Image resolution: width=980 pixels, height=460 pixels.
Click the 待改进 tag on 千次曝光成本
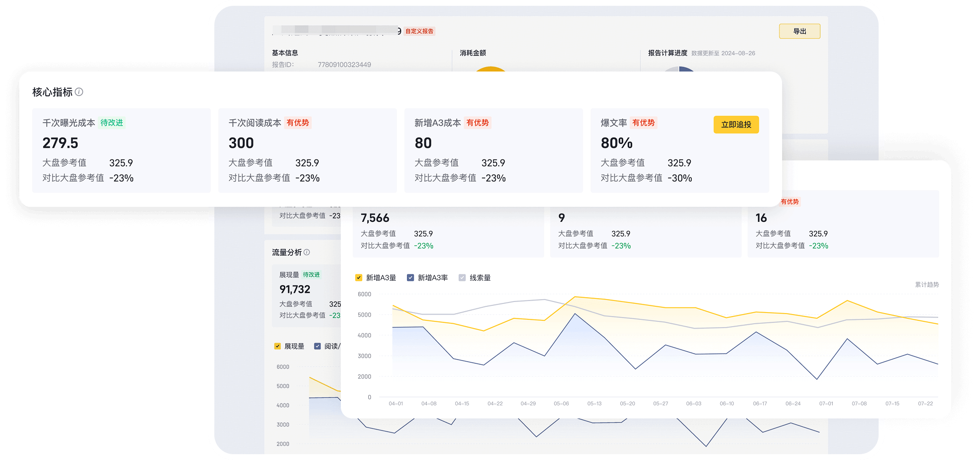coord(112,123)
